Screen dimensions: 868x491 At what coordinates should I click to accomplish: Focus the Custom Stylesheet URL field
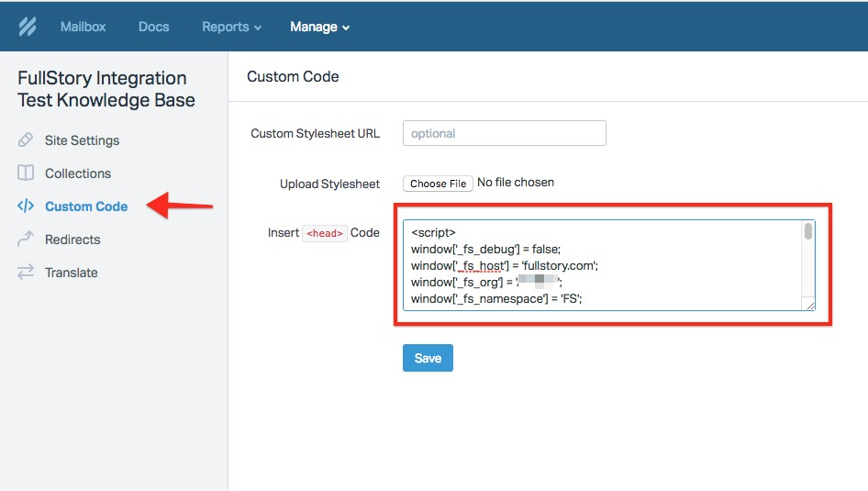point(504,133)
